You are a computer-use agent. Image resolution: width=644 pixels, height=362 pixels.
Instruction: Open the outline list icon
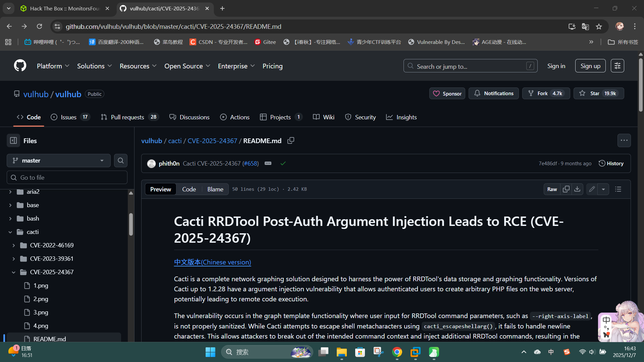coord(618,189)
